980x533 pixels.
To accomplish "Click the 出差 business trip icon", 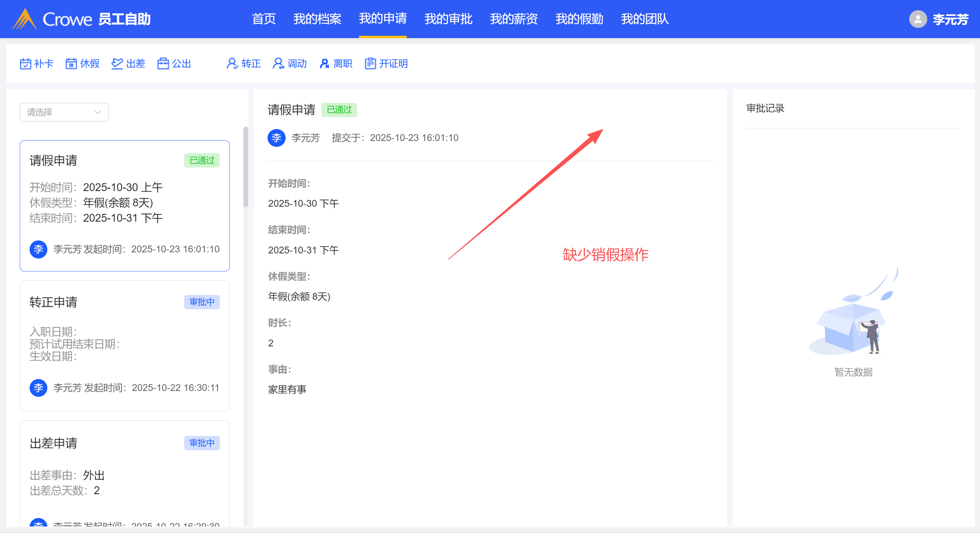I will (x=117, y=64).
